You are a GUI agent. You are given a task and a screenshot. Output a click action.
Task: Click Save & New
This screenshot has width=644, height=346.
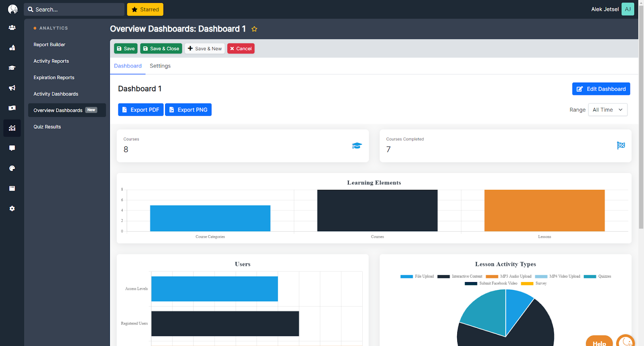pyautogui.click(x=205, y=49)
